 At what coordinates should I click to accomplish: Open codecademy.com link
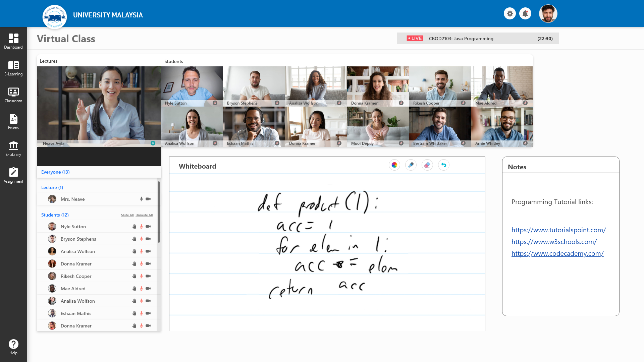click(x=557, y=253)
